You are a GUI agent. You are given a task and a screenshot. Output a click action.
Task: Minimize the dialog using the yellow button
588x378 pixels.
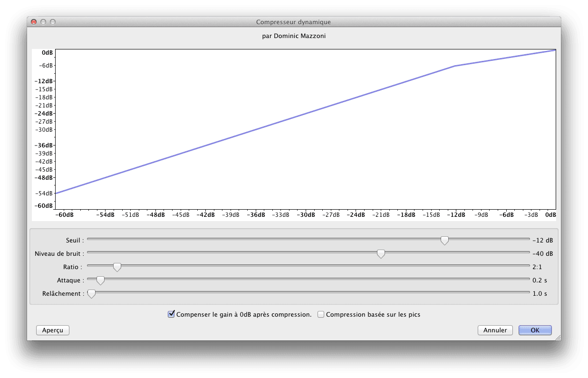[x=43, y=22]
